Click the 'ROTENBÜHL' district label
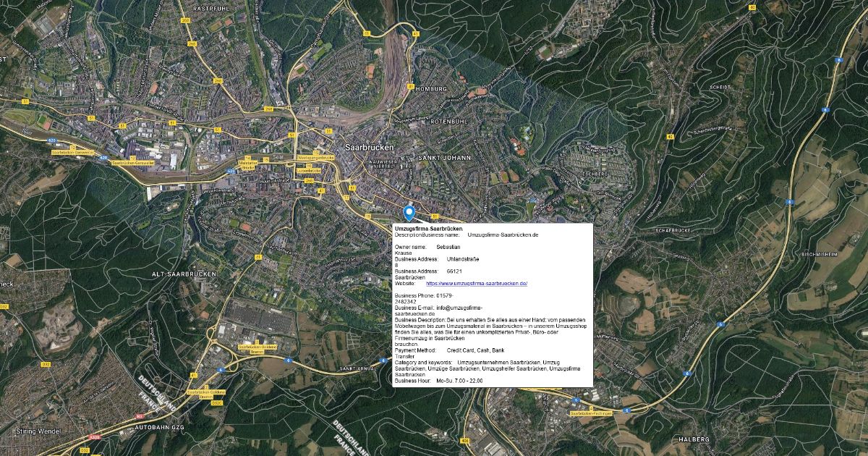Screen dimensions: 868x456 click(x=450, y=121)
